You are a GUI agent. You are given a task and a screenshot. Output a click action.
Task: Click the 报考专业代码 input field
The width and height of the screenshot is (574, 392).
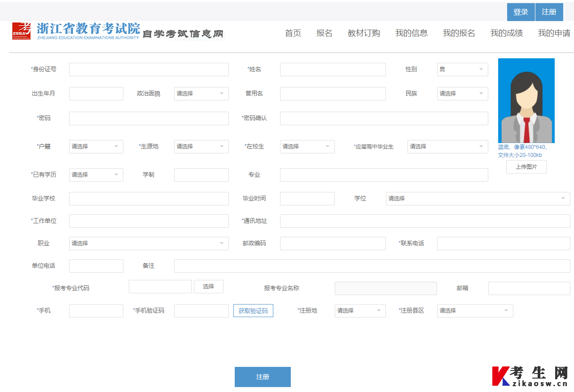[160, 287]
